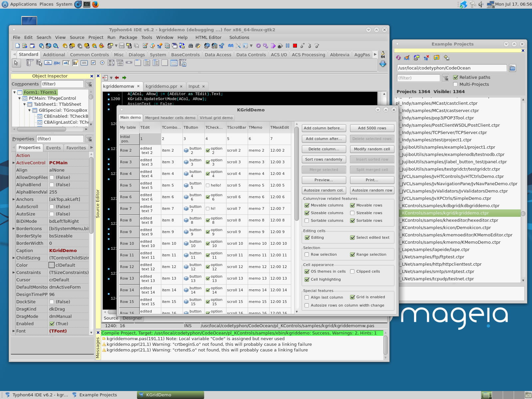The width and height of the screenshot is (532, 399).
Task: Click the broom clean icon in Example Projects
Action: (407, 58)
